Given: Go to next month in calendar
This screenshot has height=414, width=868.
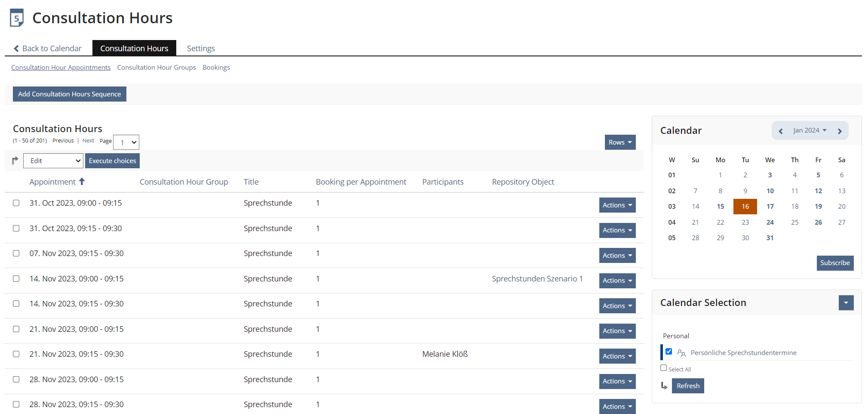Looking at the screenshot, I should tap(840, 131).
